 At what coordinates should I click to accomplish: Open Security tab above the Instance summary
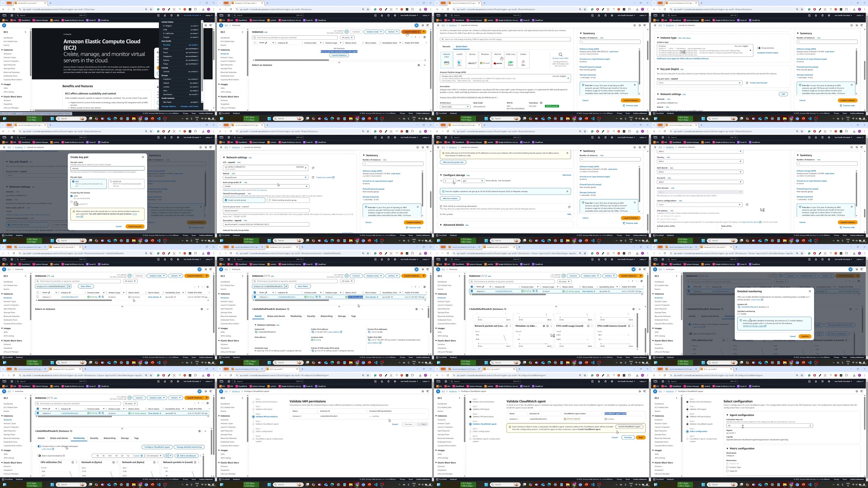pyautogui.click(x=311, y=316)
